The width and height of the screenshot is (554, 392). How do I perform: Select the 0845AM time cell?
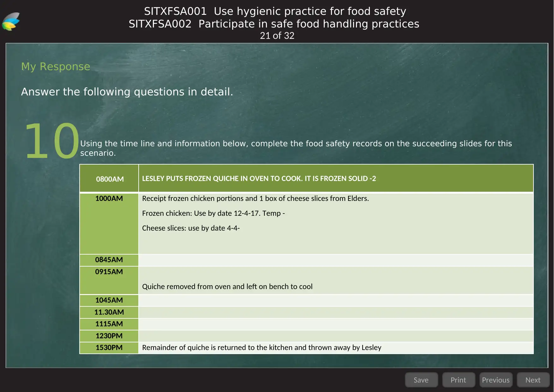tap(109, 260)
